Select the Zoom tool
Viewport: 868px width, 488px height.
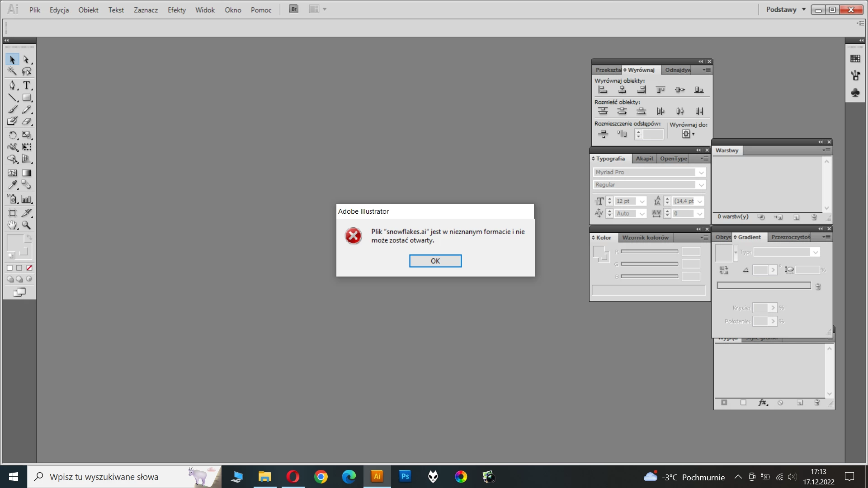tap(27, 225)
